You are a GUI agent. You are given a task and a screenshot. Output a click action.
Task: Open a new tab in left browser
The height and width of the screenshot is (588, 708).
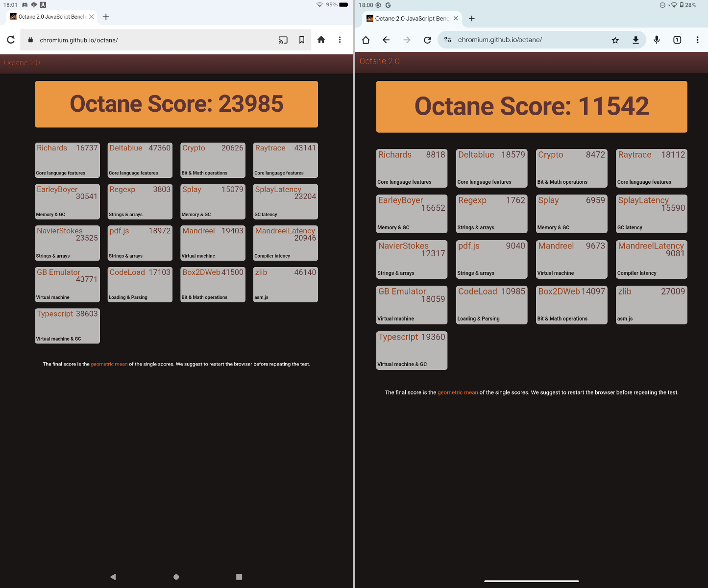tap(106, 17)
